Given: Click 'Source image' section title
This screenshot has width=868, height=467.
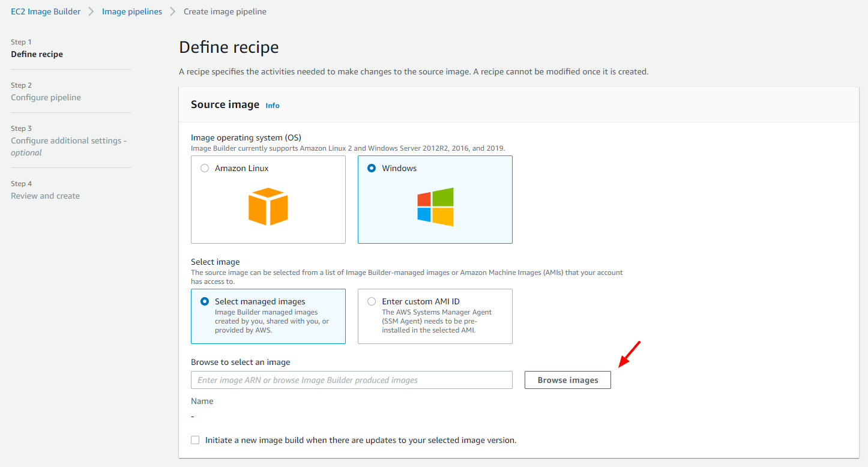Looking at the screenshot, I should 225,104.
